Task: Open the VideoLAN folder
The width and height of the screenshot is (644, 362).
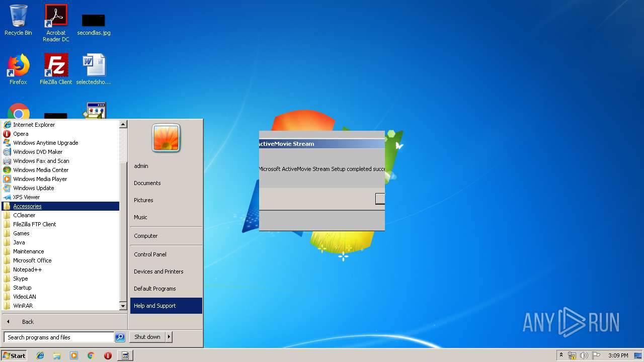Action: coord(60,297)
